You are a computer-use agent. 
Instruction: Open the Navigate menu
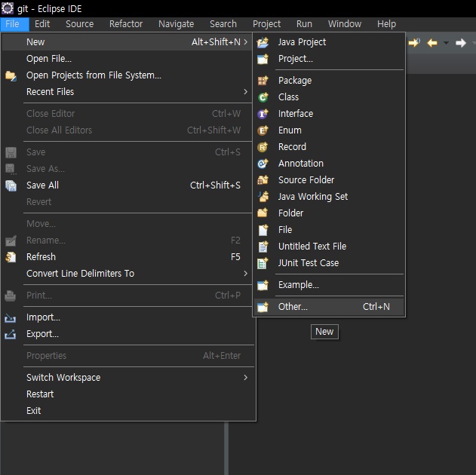[177, 24]
